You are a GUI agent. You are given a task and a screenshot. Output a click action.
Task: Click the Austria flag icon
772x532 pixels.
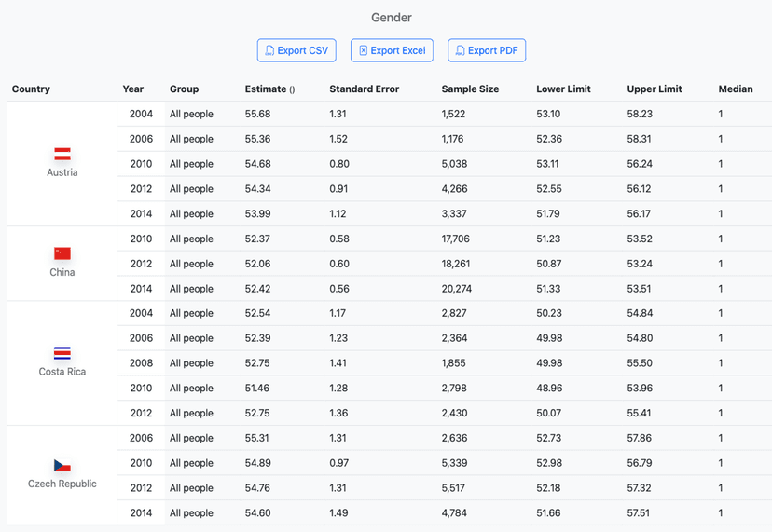click(x=62, y=154)
